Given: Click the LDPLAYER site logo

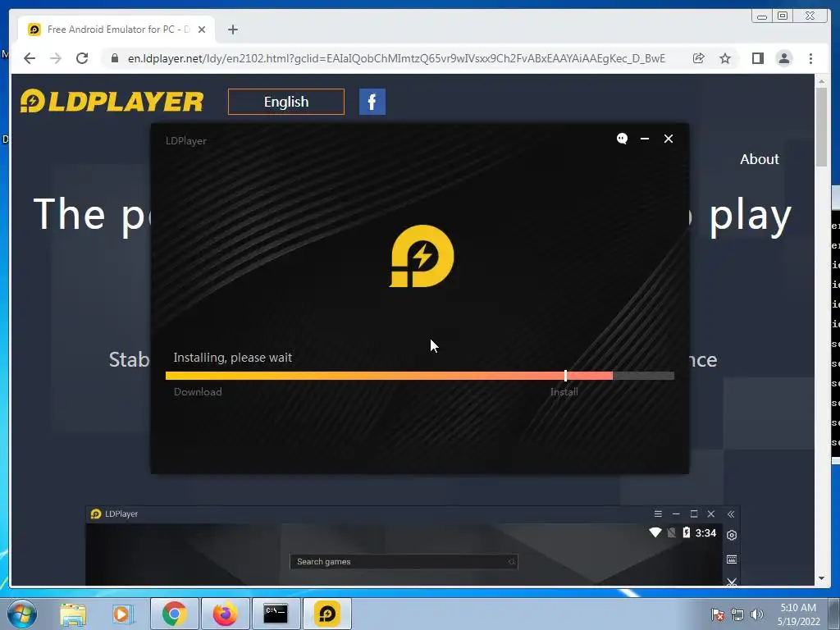Looking at the screenshot, I should click(x=112, y=101).
